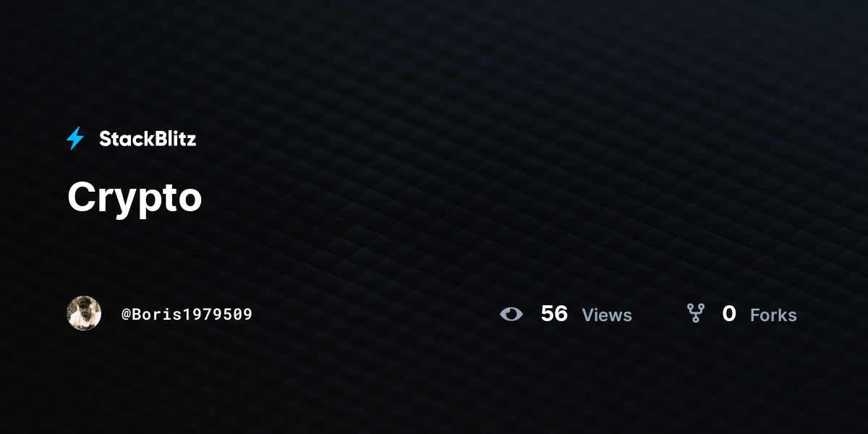The image size is (868, 434).
Task: Click the Forks label text
Action: 773,315
